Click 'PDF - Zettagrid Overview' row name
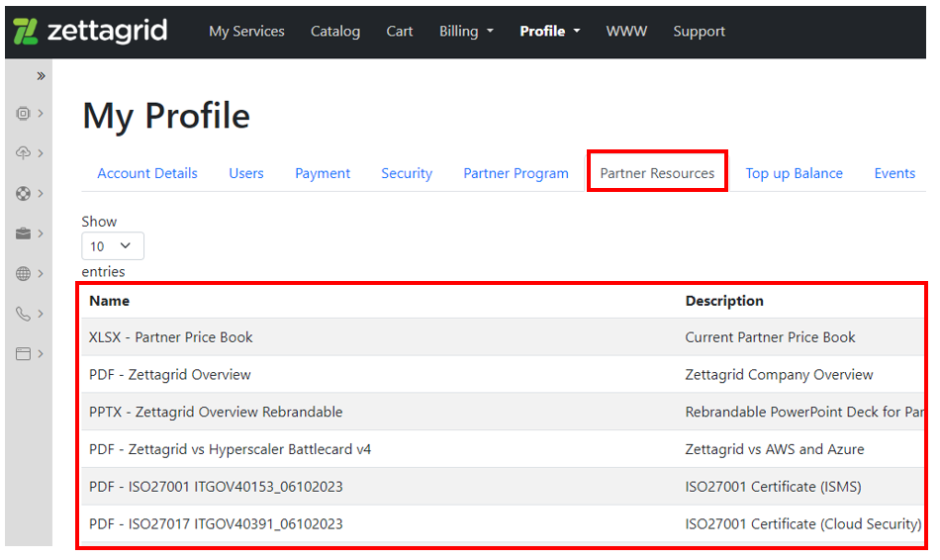940x560 pixels. click(169, 375)
